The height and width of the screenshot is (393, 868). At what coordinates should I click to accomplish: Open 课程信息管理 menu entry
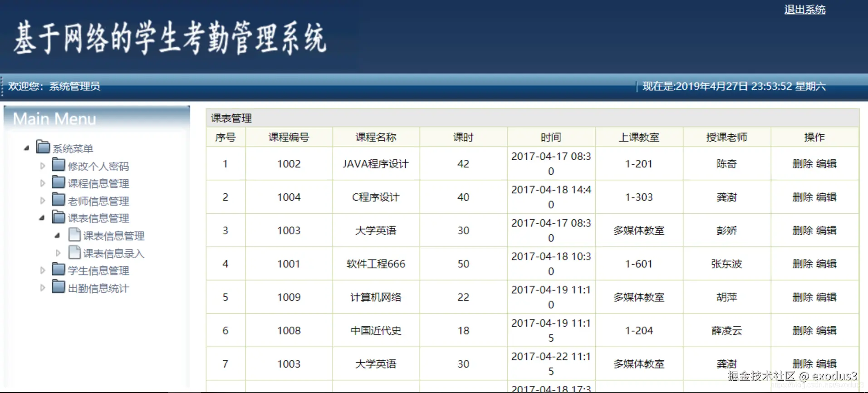tap(98, 184)
